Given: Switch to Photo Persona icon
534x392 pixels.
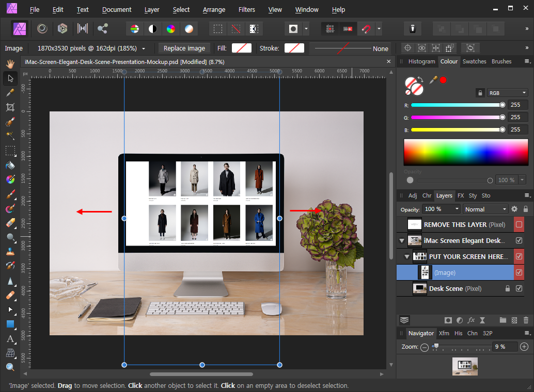Looking at the screenshot, I should pyautogui.click(x=20, y=29).
